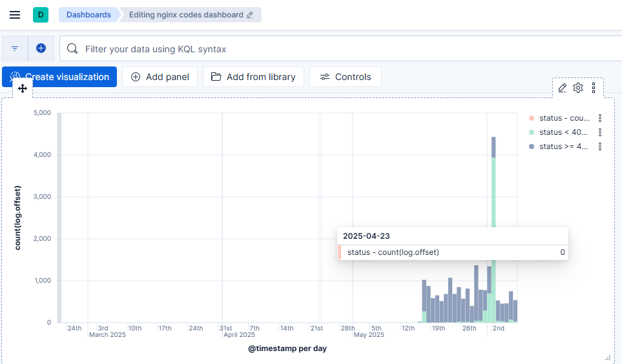Click the May 2025 axis label

pos(369,335)
